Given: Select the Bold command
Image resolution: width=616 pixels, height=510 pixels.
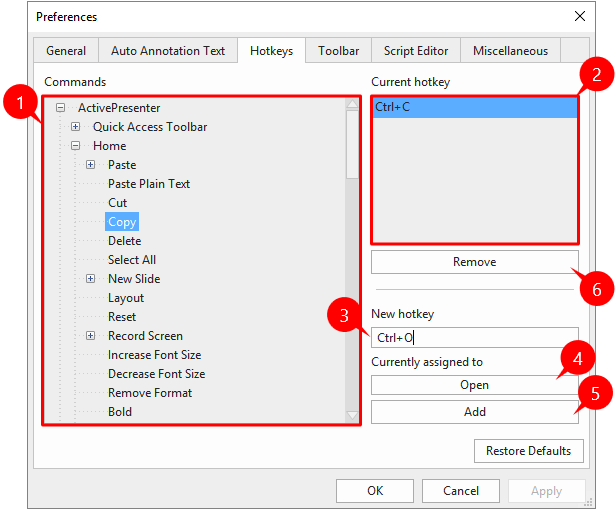Looking at the screenshot, I should (120, 412).
